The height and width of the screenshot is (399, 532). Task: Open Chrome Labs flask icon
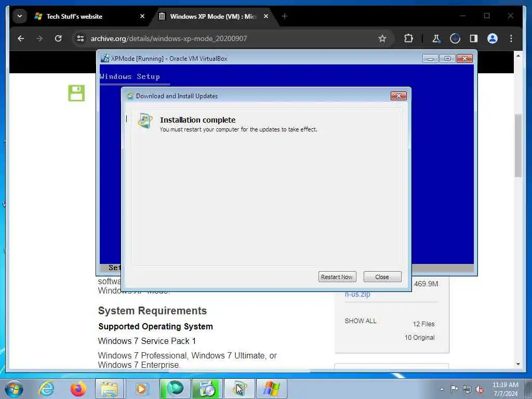coord(436,38)
